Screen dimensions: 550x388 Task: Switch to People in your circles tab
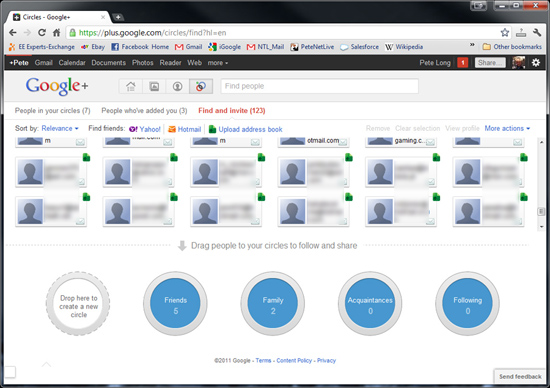point(53,111)
